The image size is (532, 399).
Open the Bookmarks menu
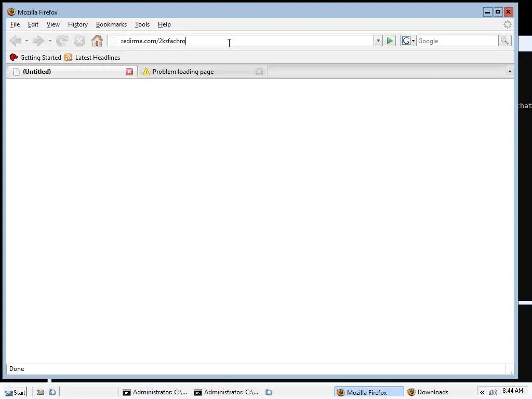pyautogui.click(x=111, y=24)
